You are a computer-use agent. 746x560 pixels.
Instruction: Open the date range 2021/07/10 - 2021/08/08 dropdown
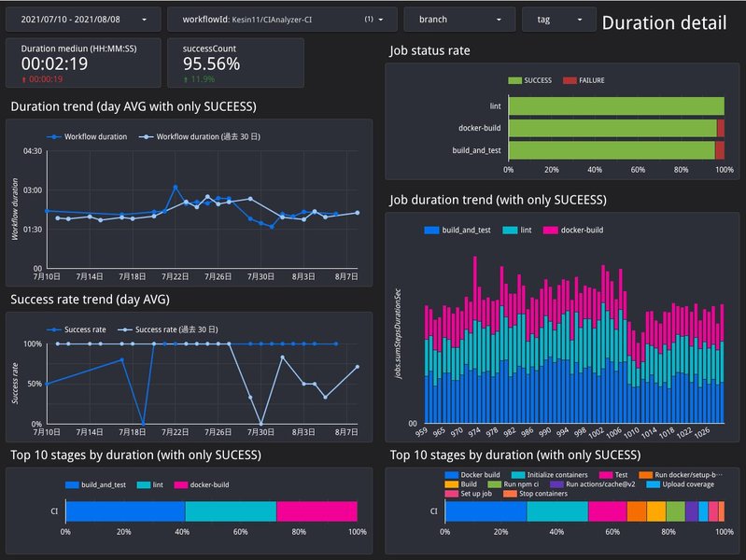tap(83, 19)
